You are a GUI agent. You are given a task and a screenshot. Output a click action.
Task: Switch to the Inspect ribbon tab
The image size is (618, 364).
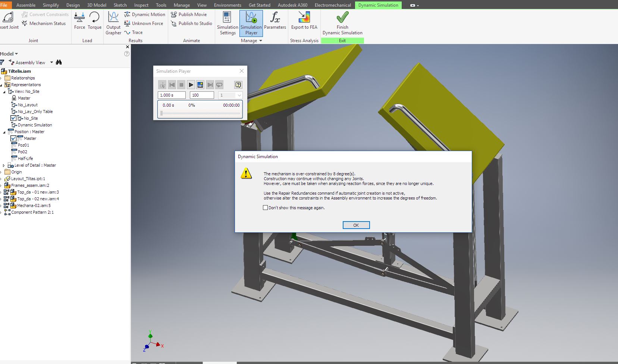tap(141, 5)
